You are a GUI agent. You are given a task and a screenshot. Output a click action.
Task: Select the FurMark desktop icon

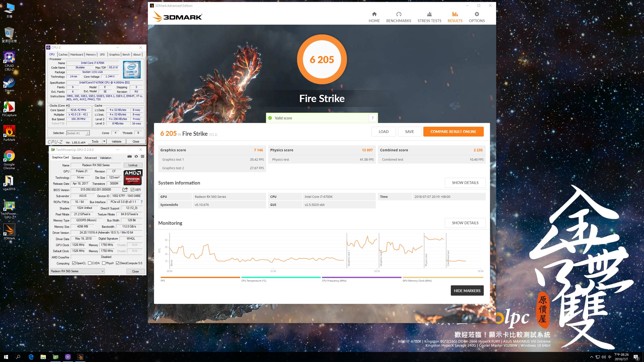[9, 133]
